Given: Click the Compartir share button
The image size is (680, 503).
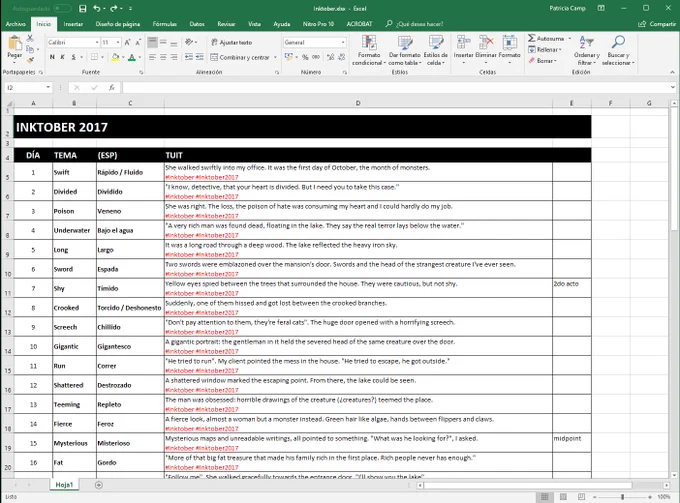Looking at the screenshot, I should point(657,24).
